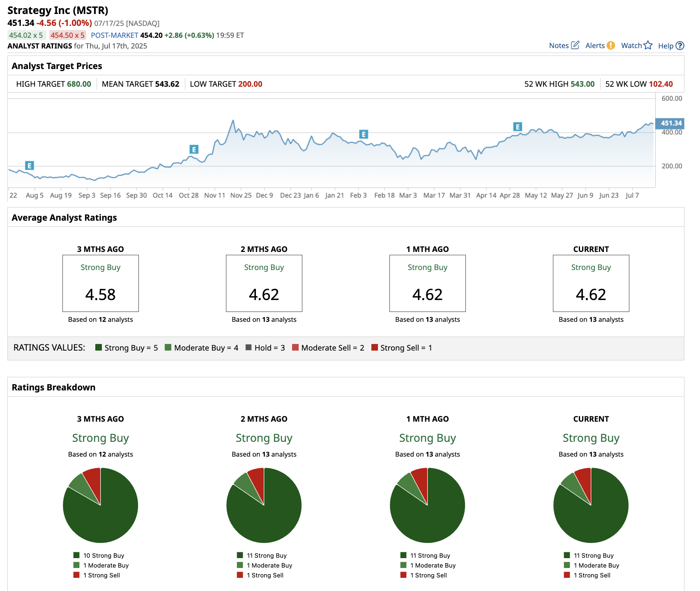Click the earnings E marker near Apr 28
Image resolution: width=700 pixels, height=591 pixels.
(x=518, y=127)
